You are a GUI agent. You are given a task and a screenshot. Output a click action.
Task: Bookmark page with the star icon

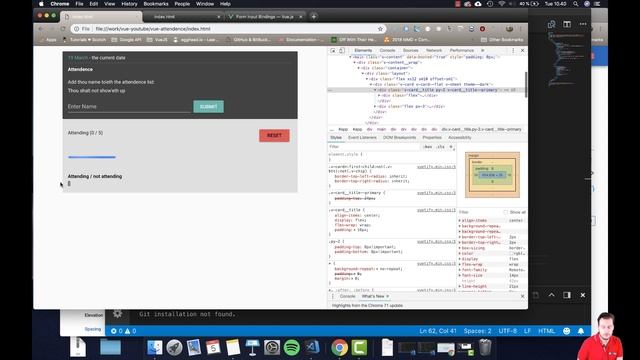[x=380, y=29]
